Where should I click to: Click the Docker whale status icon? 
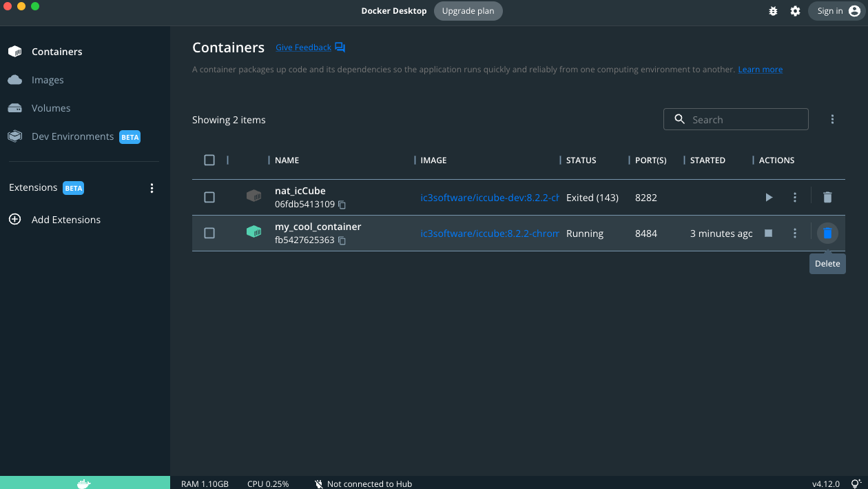coord(84,483)
